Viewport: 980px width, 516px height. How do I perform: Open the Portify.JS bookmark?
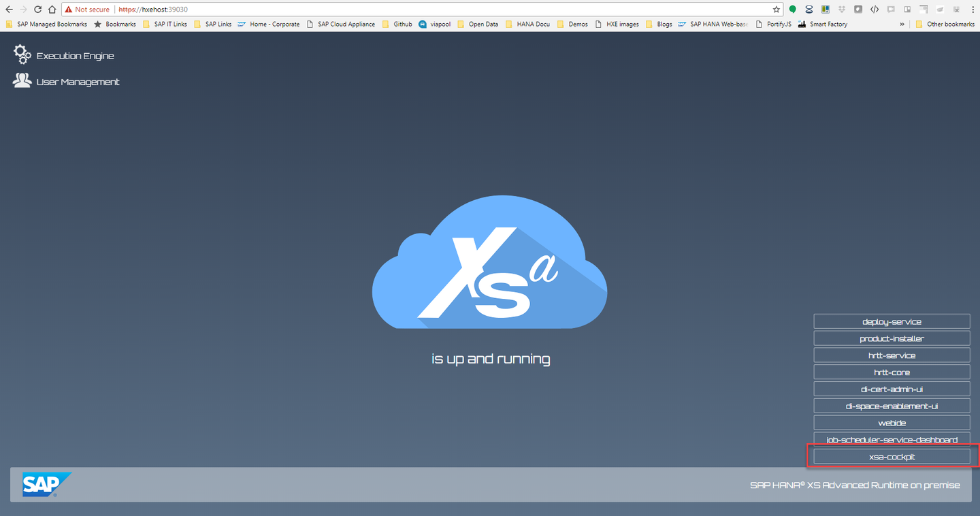pos(773,24)
